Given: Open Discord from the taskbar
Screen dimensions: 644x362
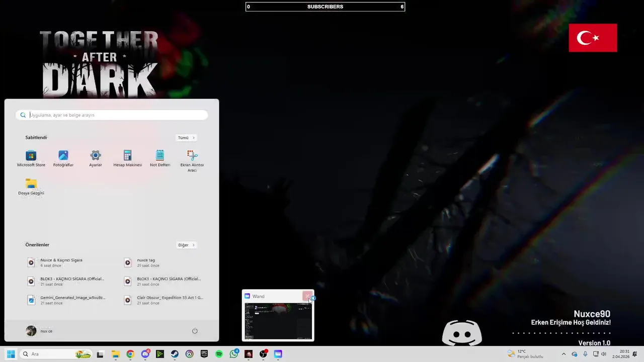Looking at the screenshot, I should tap(145, 354).
